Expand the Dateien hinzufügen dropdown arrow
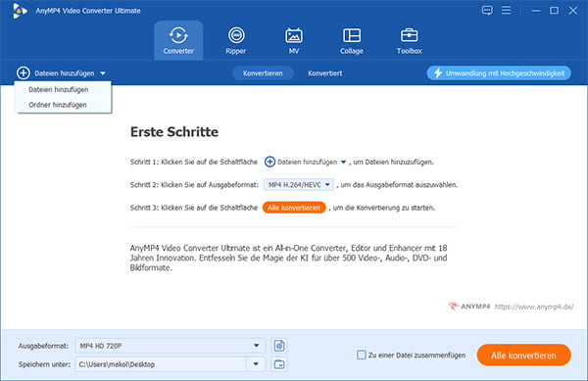Screen dimensions: 588x381 tap(103, 73)
